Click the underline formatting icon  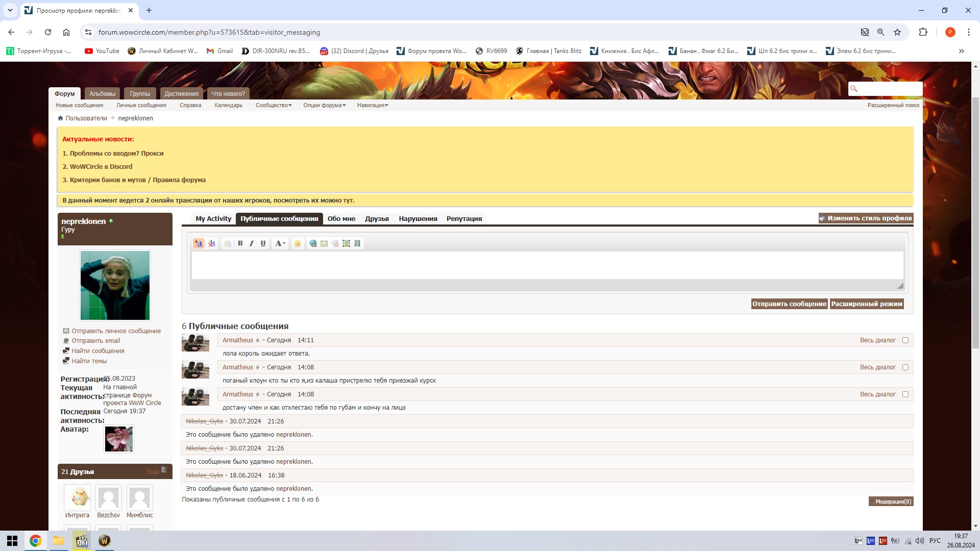pyautogui.click(x=263, y=243)
